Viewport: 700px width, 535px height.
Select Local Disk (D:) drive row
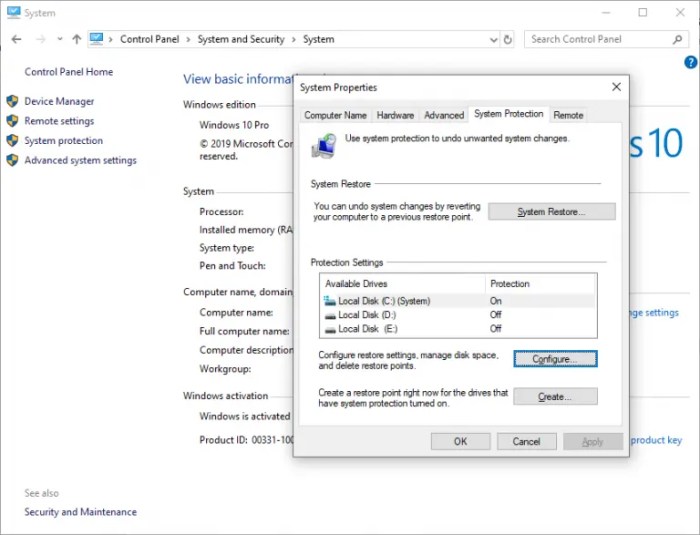click(x=458, y=315)
